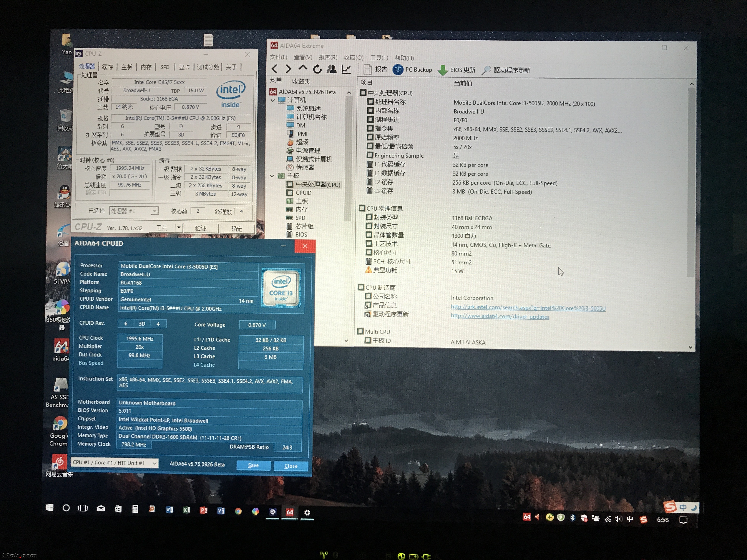
Task: Go back using AIDA64 back arrow
Action: pyautogui.click(x=275, y=69)
